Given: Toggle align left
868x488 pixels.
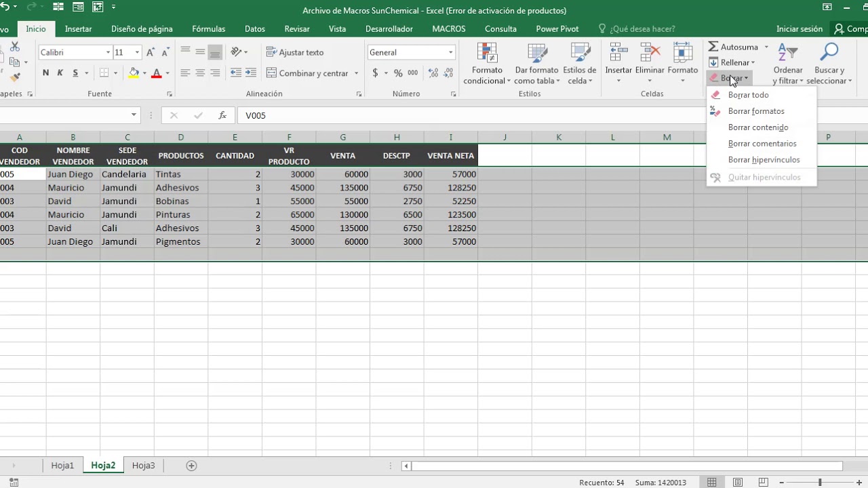Looking at the screenshot, I should [x=185, y=73].
